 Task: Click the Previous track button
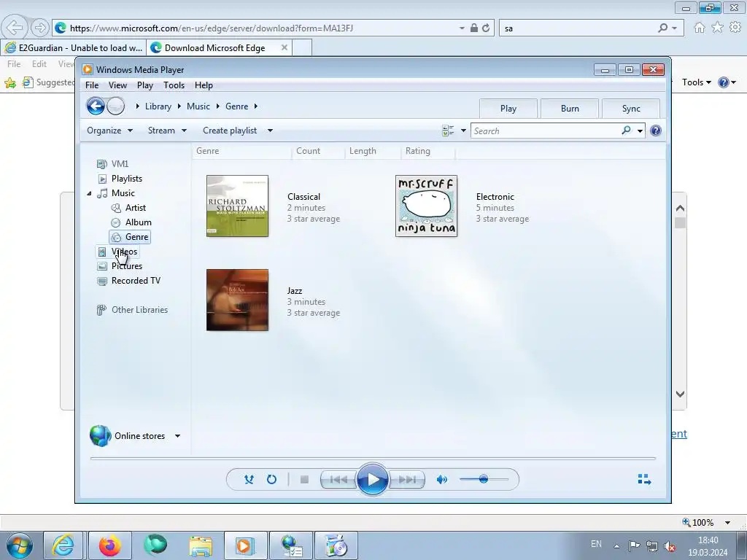click(338, 480)
